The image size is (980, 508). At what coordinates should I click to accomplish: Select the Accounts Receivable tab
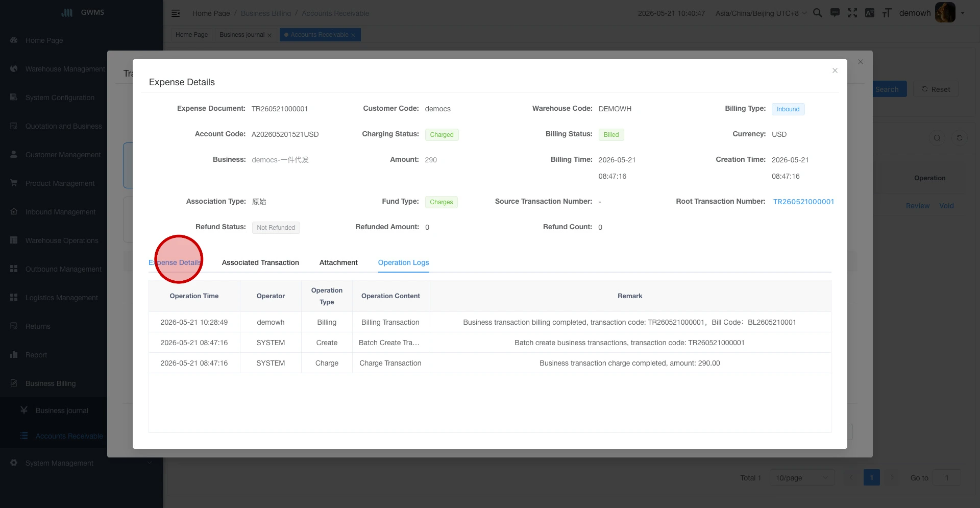[x=320, y=35]
